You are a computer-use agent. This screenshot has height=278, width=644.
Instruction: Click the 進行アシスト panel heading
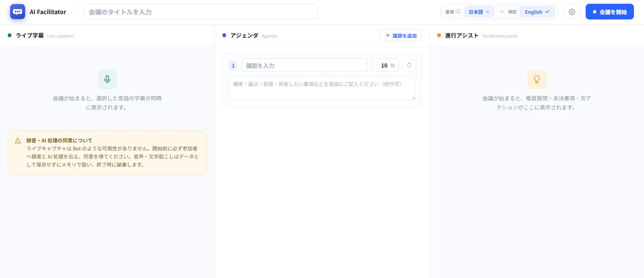(x=462, y=36)
